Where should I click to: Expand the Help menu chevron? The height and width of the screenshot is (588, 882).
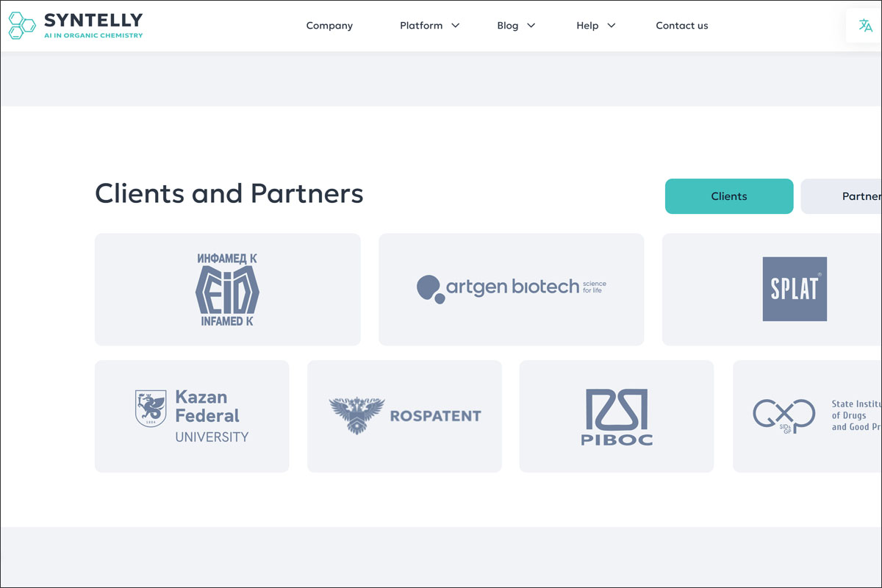(612, 26)
